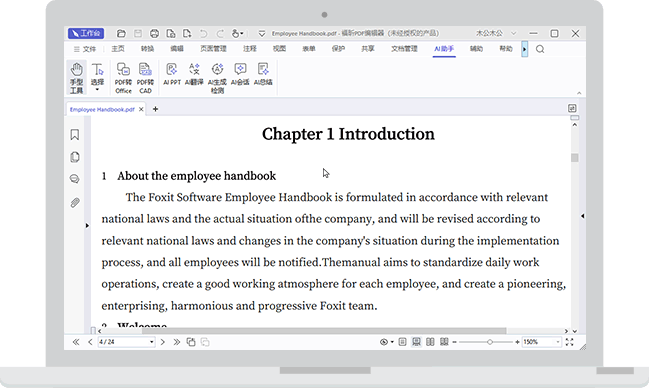
Task: Go to next page arrow
Action: [163, 342]
